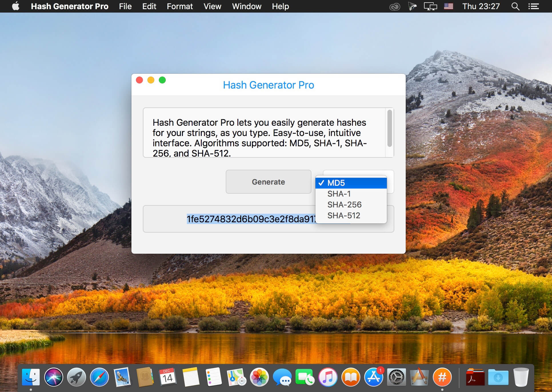This screenshot has width=552, height=392.
Task: Open the Window menu
Action: pos(247,6)
